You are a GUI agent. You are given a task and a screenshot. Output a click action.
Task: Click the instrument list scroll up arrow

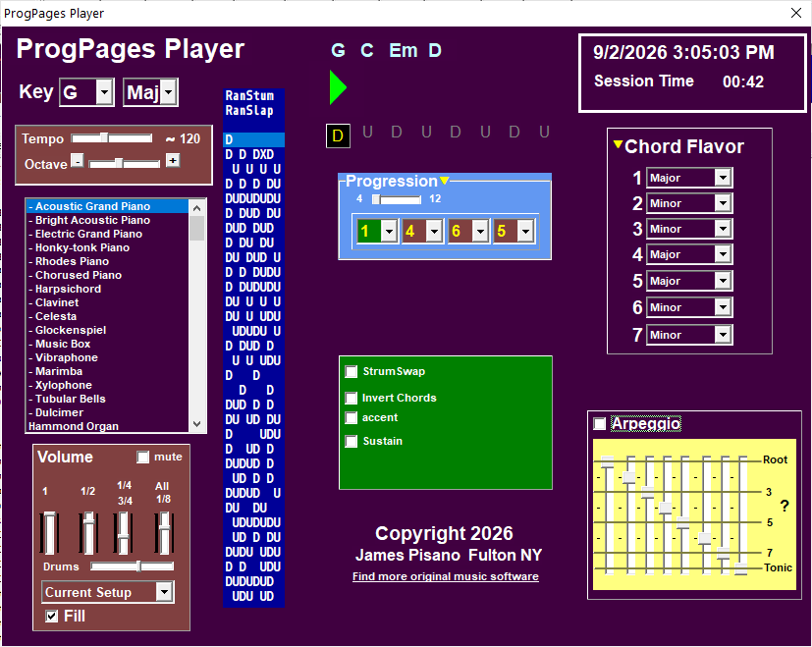[196, 208]
